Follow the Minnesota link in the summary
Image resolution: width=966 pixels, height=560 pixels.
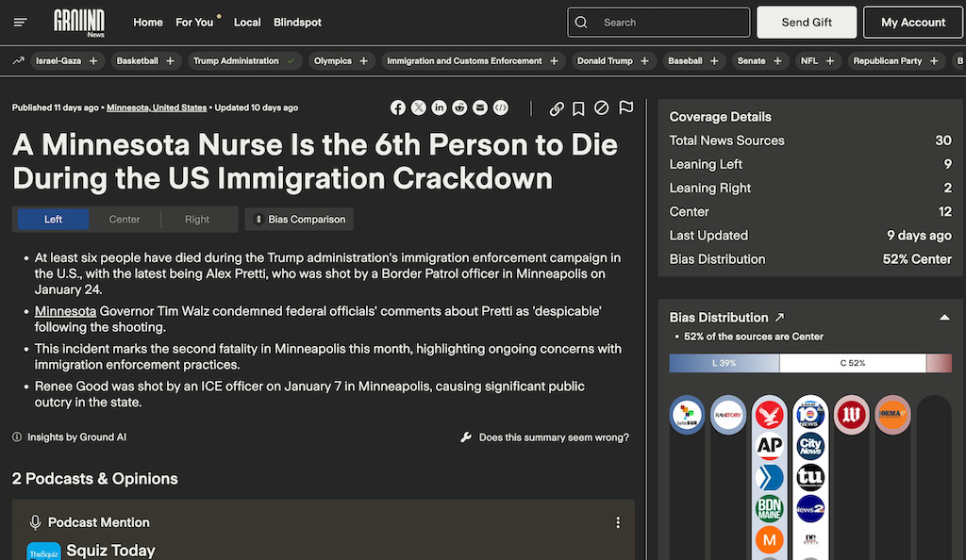coord(65,311)
